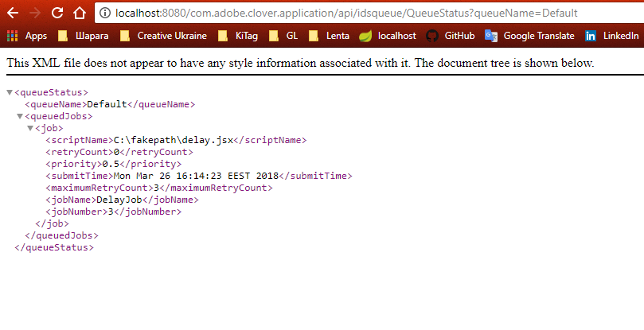Image resolution: width=644 pixels, height=330 pixels.
Task: Click the maximumRetryCount value 3
Action: pos(156,188)
